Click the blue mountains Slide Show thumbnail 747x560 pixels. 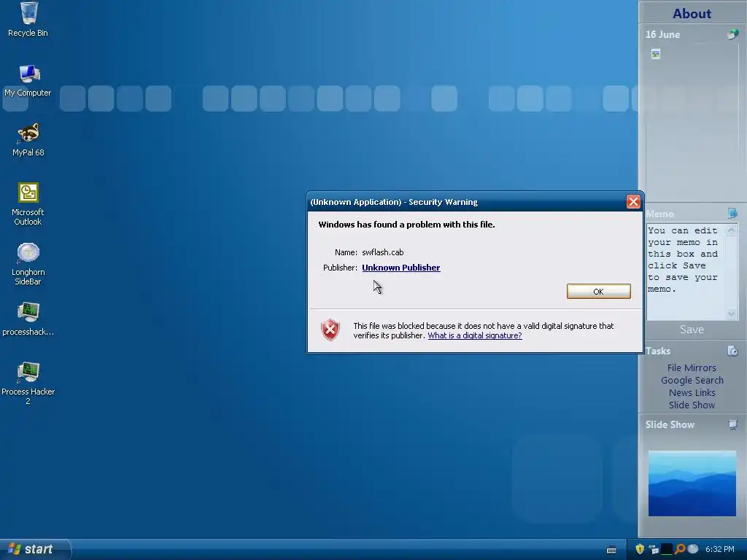[692, 483]
